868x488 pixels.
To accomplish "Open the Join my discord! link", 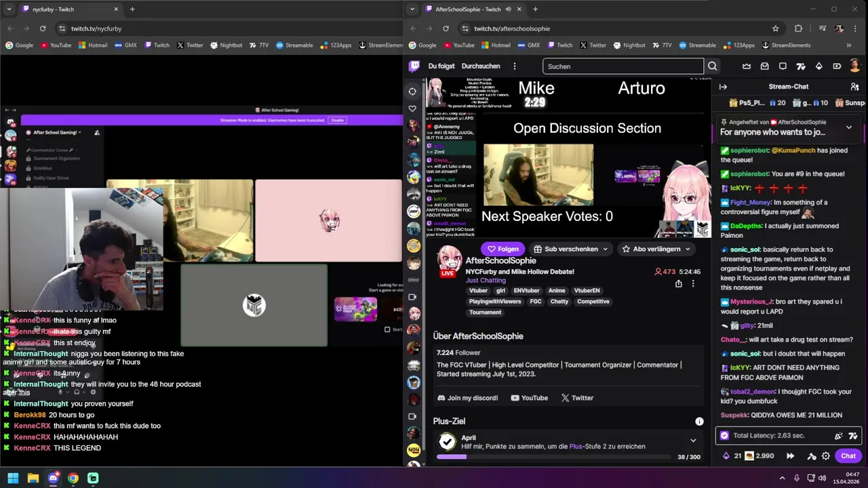I will pos(468,398).
